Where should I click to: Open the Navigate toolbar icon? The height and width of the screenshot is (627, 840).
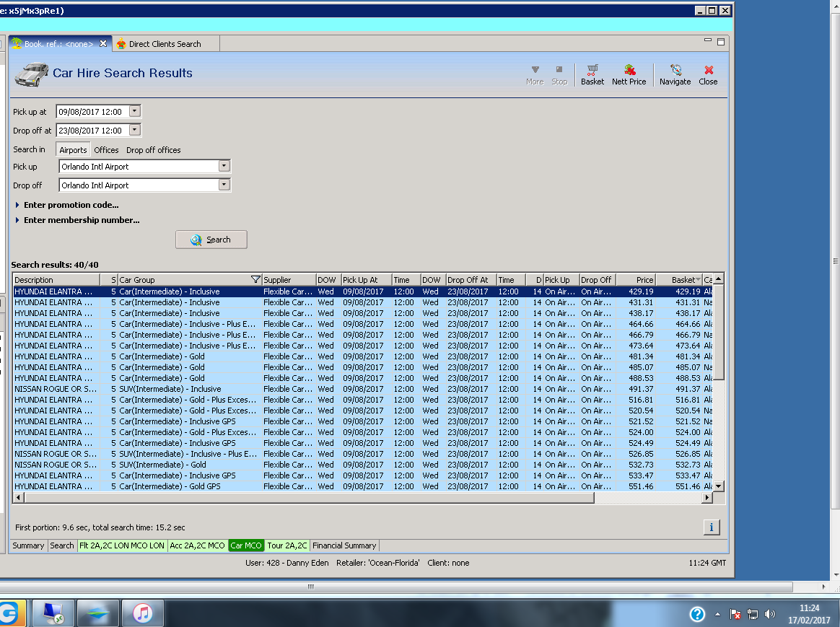[675, 71]
